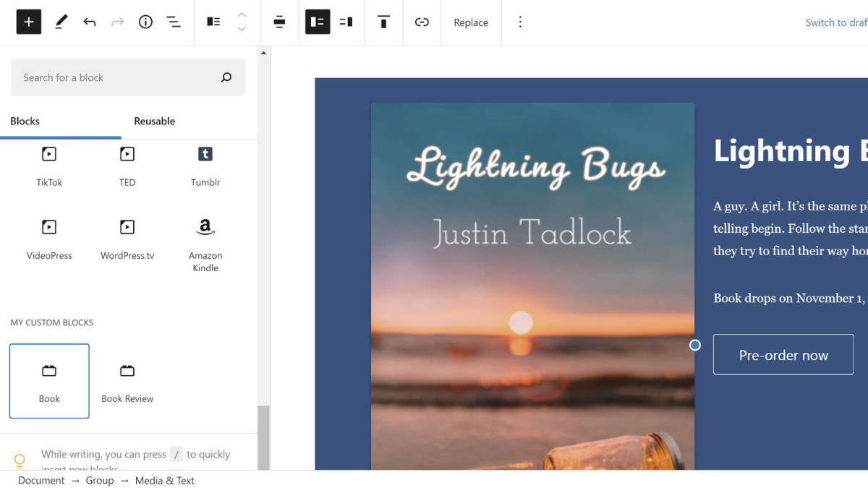Add a Tumblr embed block
868x488 pixels.
click(x=205, y=165)
